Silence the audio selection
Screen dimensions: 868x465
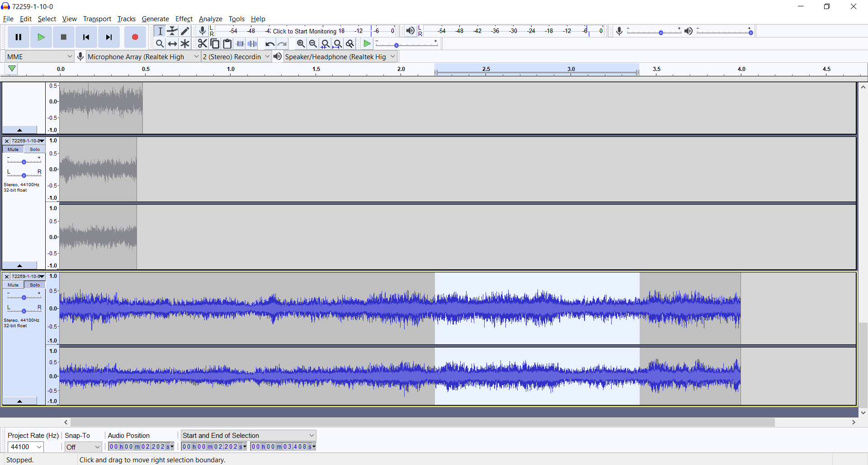tap(253, 43)
